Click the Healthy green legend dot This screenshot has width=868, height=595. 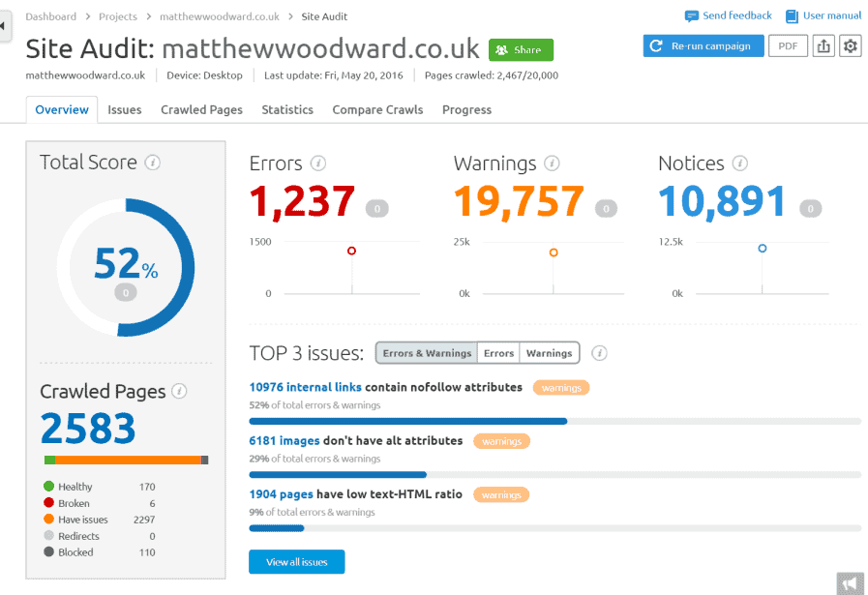[48, 486]
